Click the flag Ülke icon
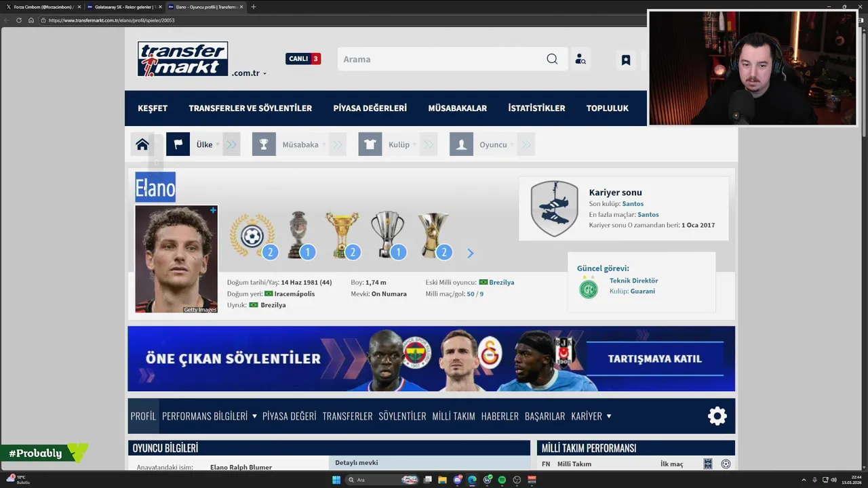 coord(178,144)
